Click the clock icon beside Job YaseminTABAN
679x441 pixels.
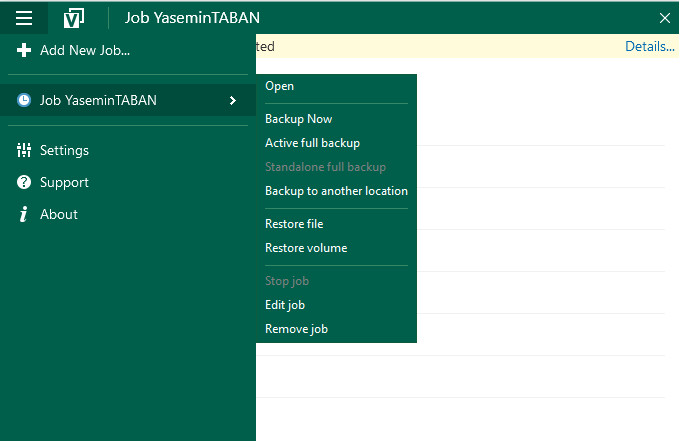pyautogui.click(x=24, y=100)
